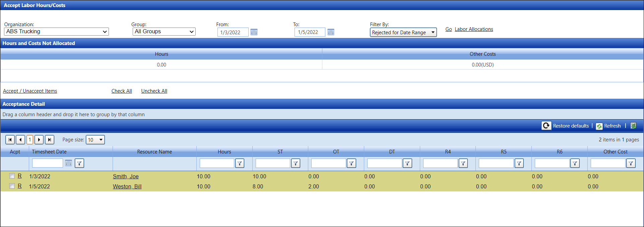Click the Timesheet Date column header

pyautogui.click(x=49, y=152)
